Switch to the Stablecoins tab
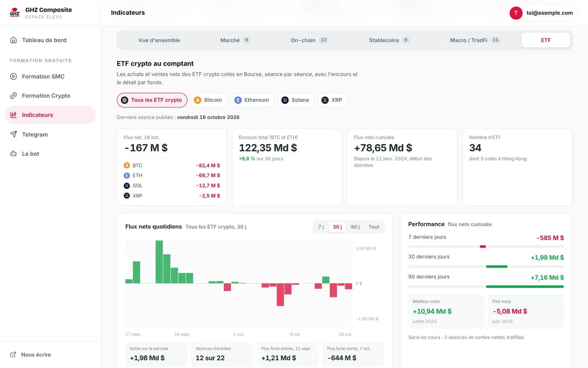Screen dimensions: 588x368 389,40
